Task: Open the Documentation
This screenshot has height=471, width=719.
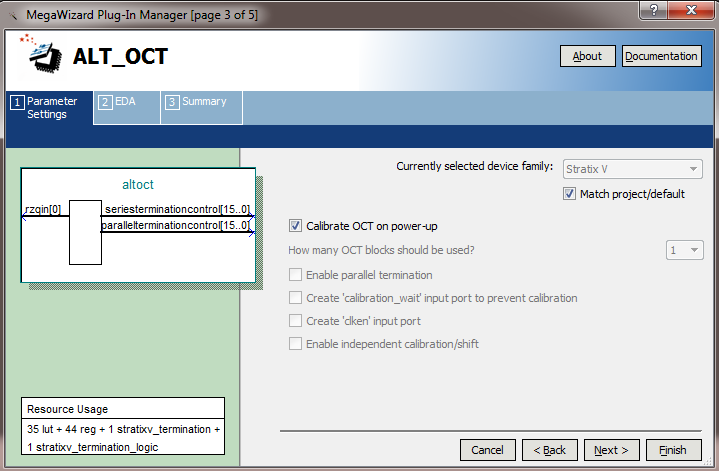Action: click(661, 56)
